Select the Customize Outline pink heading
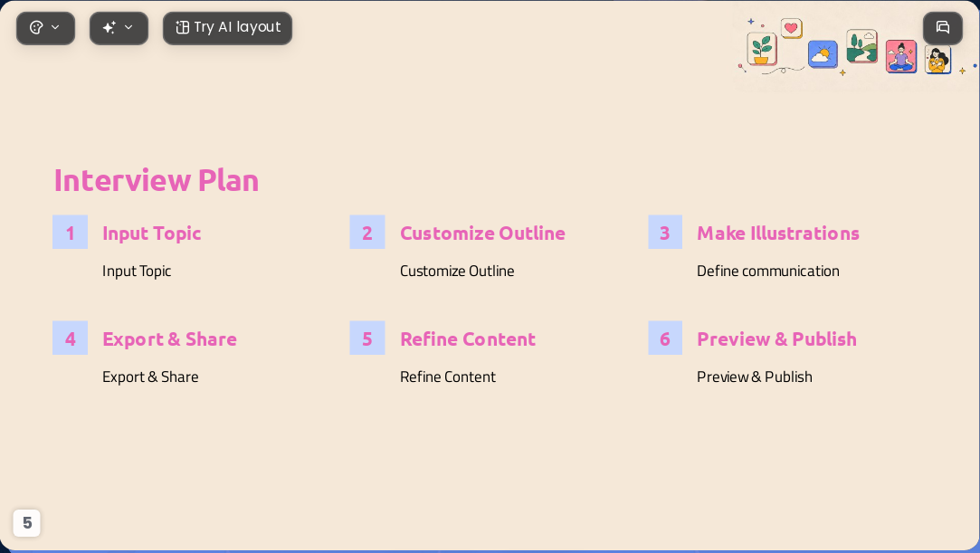Image resolution: width=980 pixels, height=553 pixels. [482, 234]
